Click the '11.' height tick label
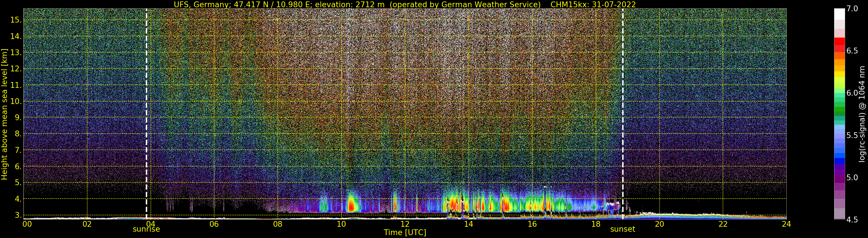The height and width of the screenshot is (238, 868). coord(16,85)
